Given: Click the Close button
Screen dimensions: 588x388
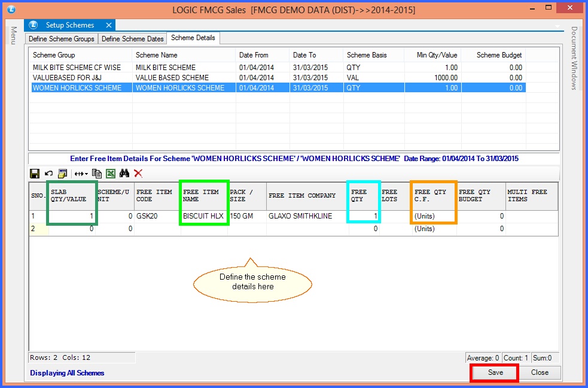Looking at the screenshot, I should [x=540, y=372].
